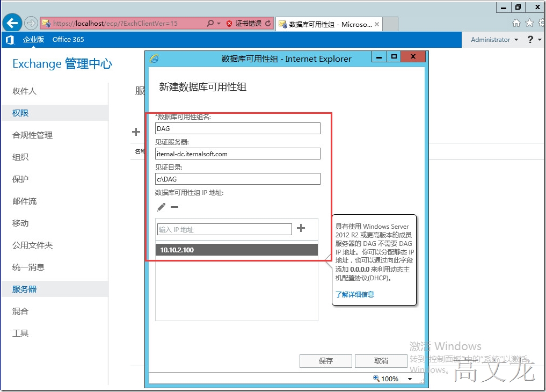Switch to the 企业版 tab
Screen dimensions: 546x392
33,39
